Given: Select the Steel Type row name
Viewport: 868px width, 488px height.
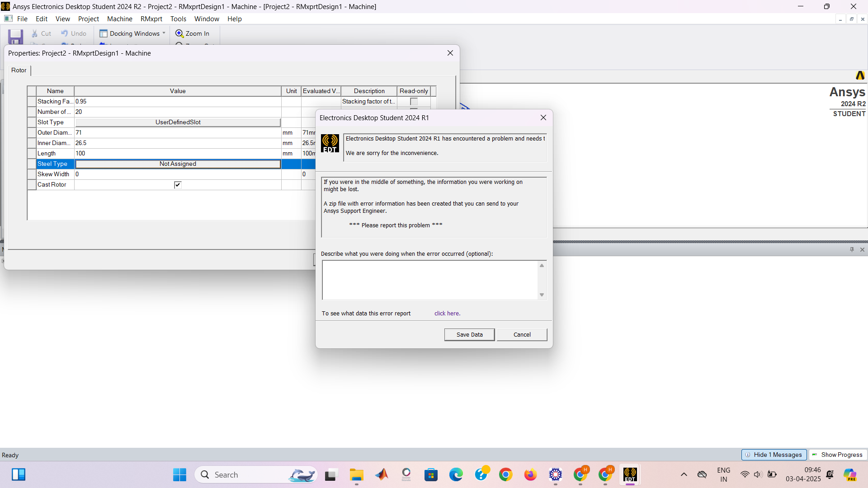Looking at the screenshot, I should click(x=55, y=164).
